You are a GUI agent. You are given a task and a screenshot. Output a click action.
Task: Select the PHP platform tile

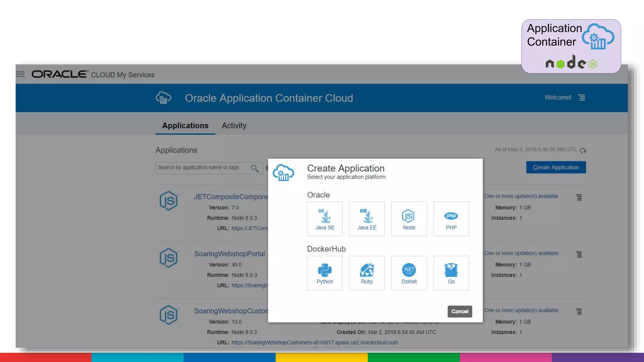click(451, 219)
